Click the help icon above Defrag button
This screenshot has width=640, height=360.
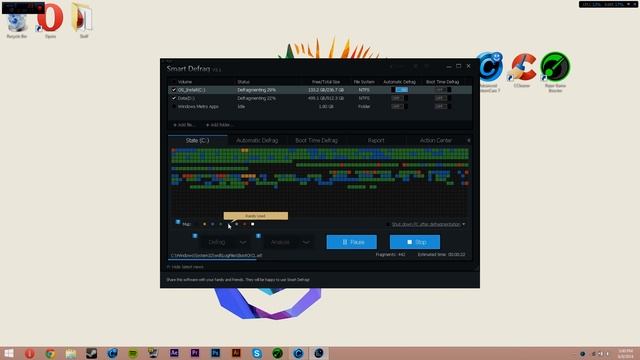click(195, 236)
